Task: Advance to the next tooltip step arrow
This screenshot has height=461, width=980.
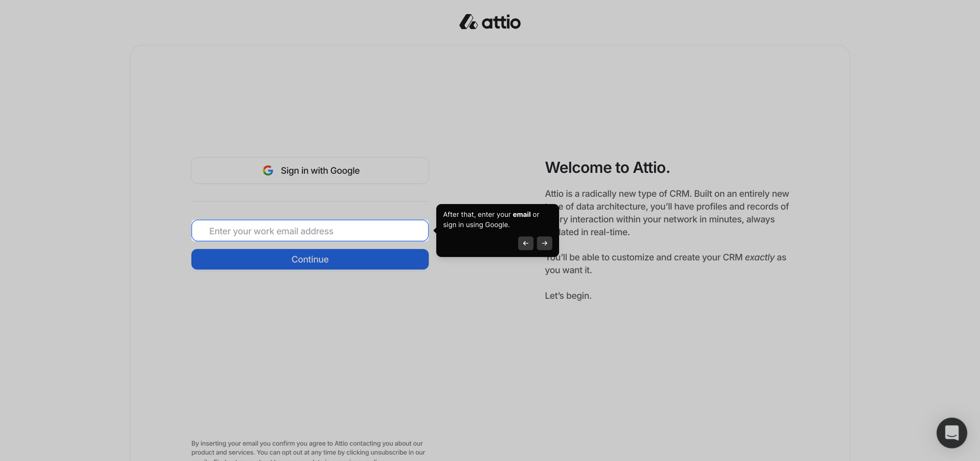Action: tap(545, 243)
